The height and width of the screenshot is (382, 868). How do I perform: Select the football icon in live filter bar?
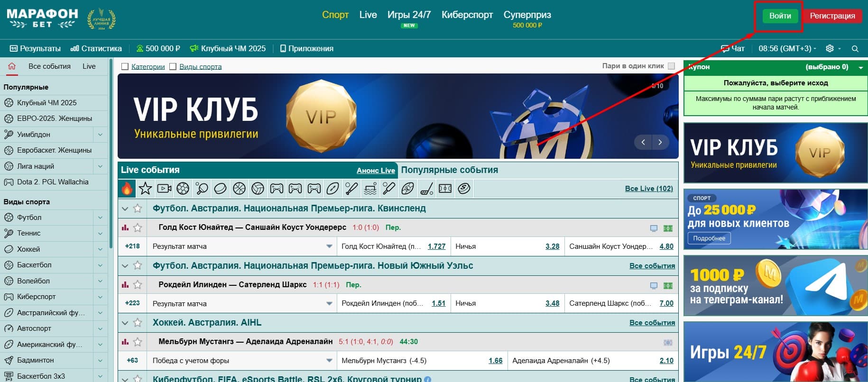point(183,189)
